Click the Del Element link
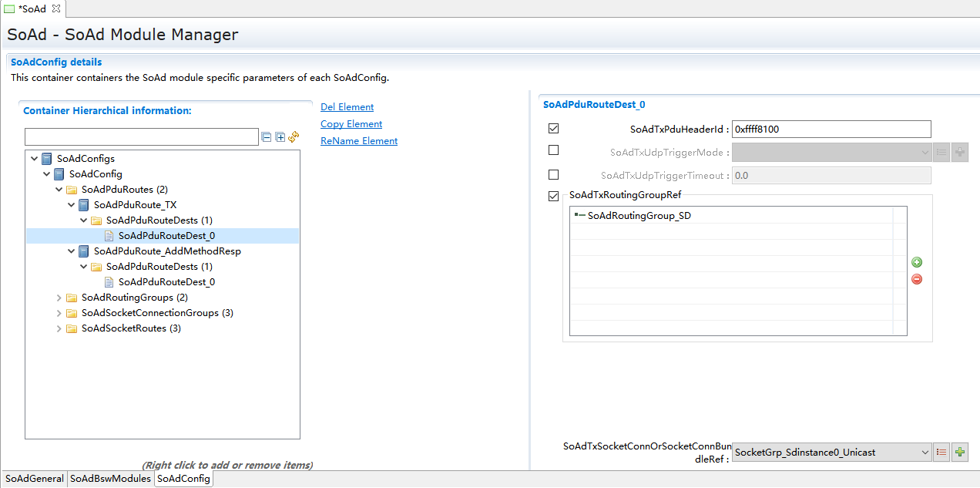980x488 pixels. coord(347,107)
